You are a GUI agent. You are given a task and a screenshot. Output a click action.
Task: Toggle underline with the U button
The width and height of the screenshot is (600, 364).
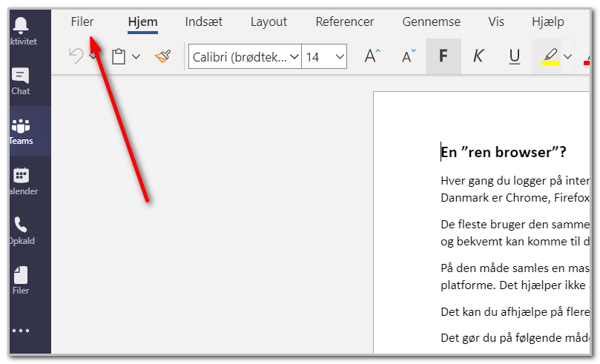point(515,56)
